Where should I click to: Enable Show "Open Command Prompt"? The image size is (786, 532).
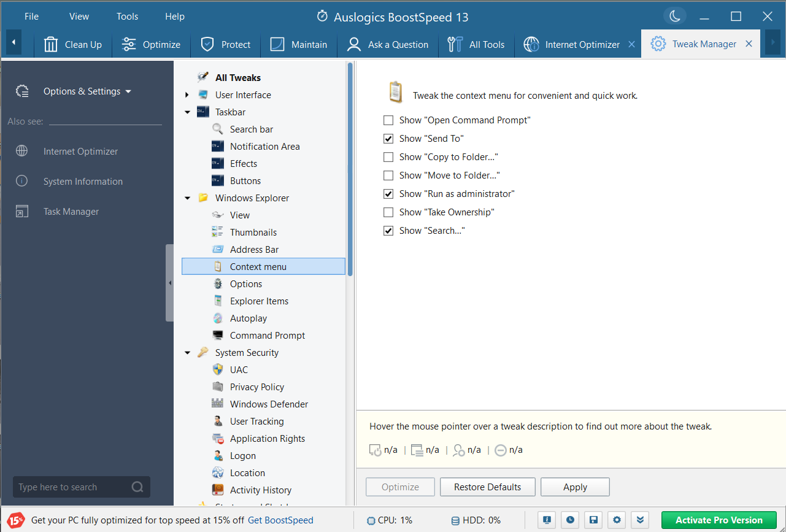click(388, 120)
